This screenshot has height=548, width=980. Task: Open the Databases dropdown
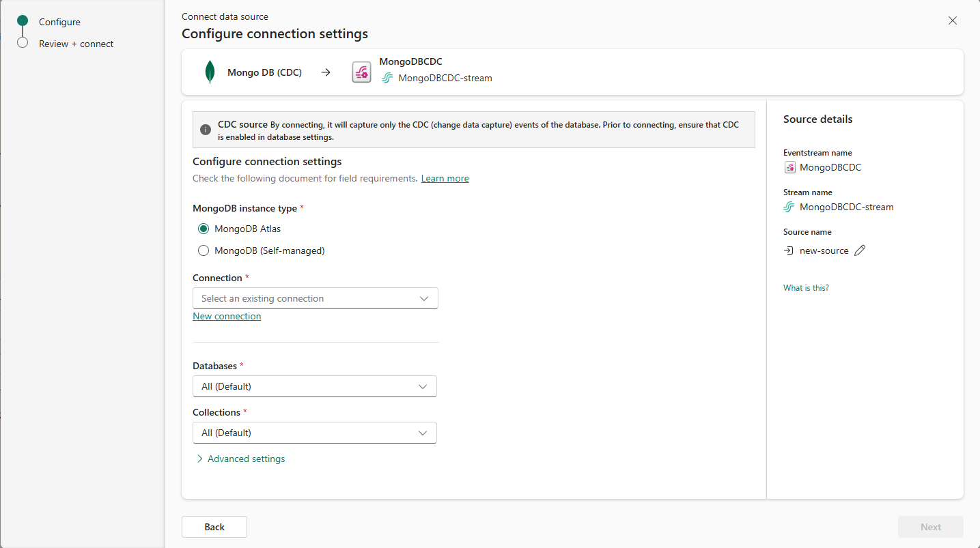315,386
